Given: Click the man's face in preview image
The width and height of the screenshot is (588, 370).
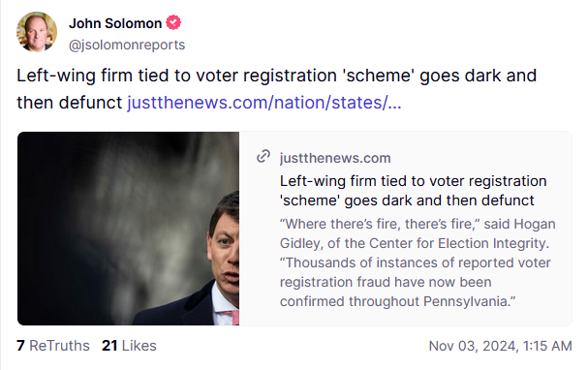Looking at the screenshot, I should [x=224, y=246].
